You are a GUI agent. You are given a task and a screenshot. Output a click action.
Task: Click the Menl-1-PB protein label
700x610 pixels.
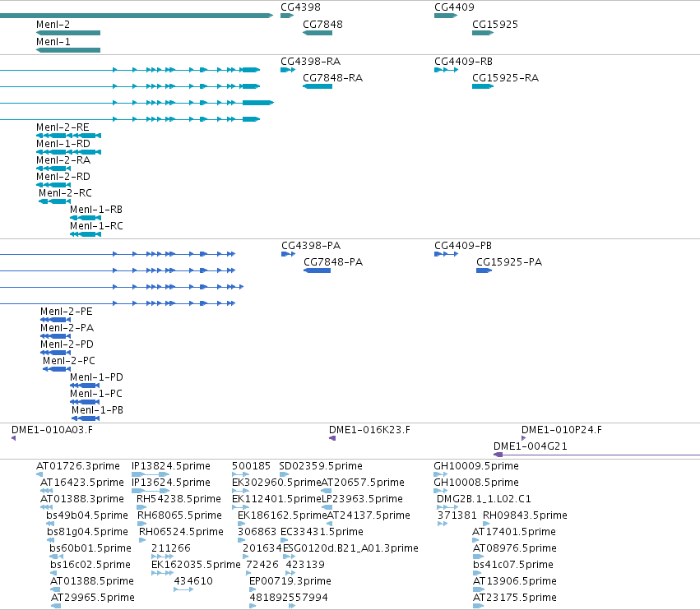coord(97,410)
